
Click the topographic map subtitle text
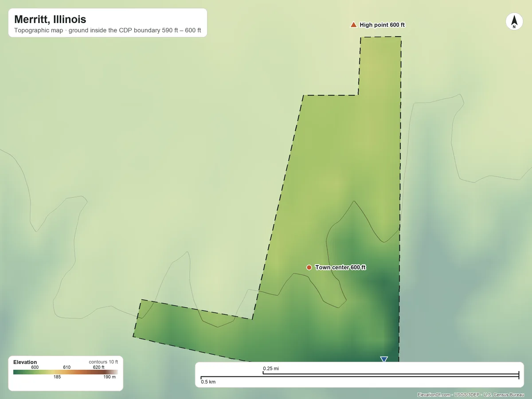tap(108, 31)
